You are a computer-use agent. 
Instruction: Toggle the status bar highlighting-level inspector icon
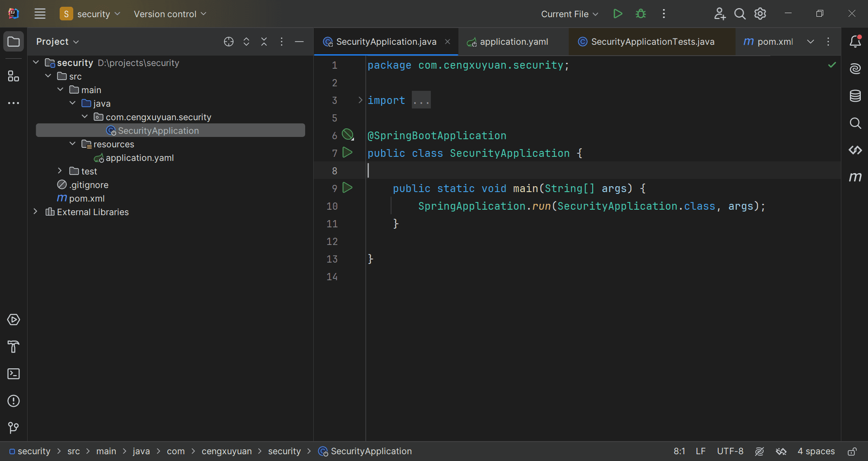(759, 451)
